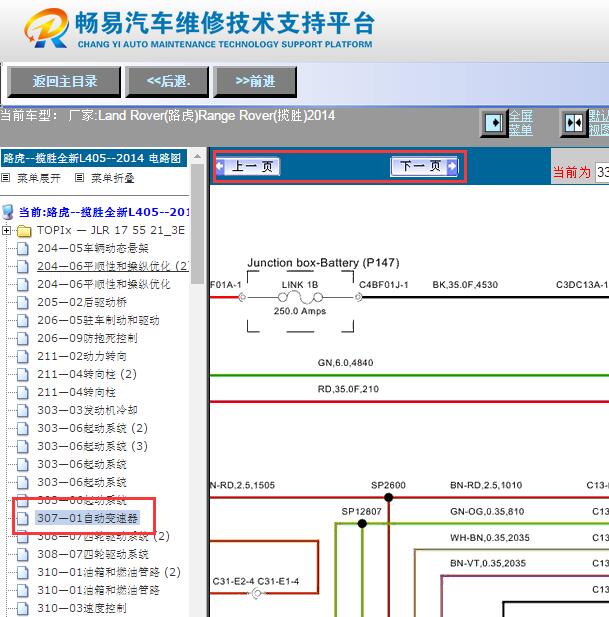This screenshot has width=609, height=617.
Task: Open 303—06起动系统 (3) diagram
Action: point(92,446)
